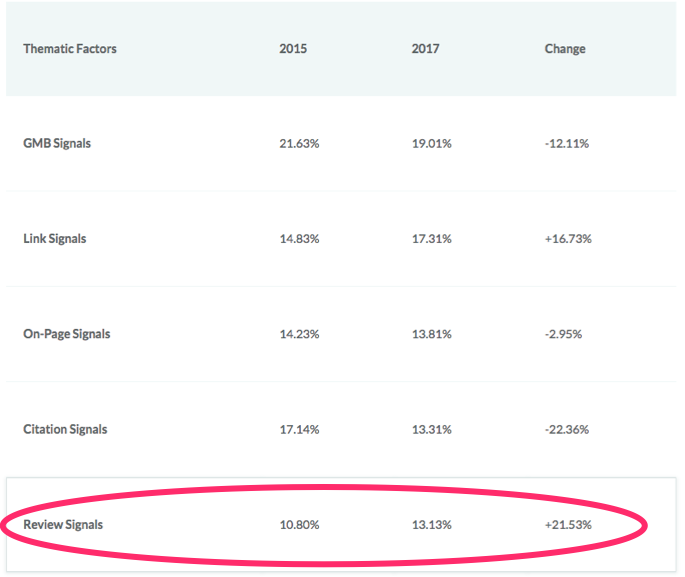The width and height of the screenshot is (685, 577).
Task: Select the On-Page Signals row label
Action: [66, 334]
